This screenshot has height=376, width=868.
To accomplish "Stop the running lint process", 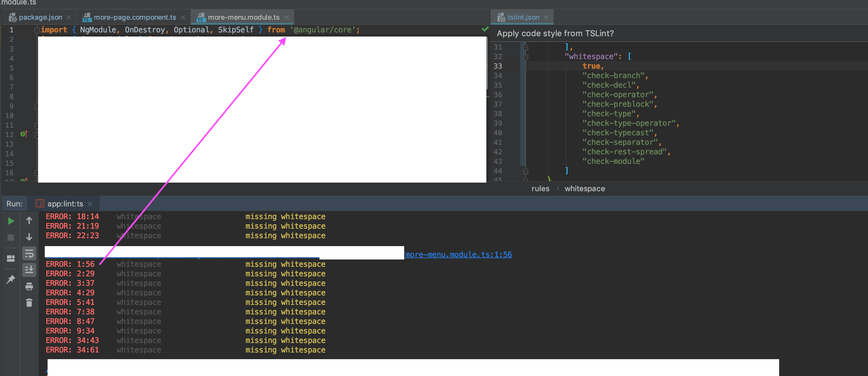I will (x=10, y=238).
